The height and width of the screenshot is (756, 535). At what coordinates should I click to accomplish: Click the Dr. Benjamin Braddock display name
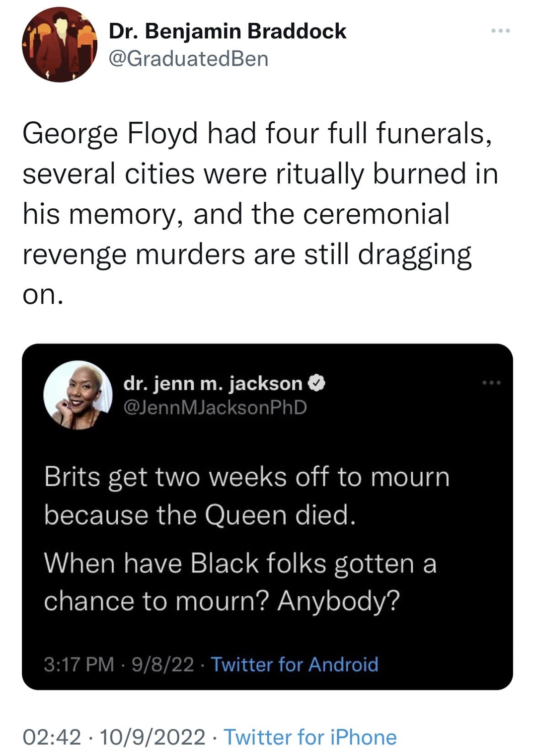[x=227, y=31]
